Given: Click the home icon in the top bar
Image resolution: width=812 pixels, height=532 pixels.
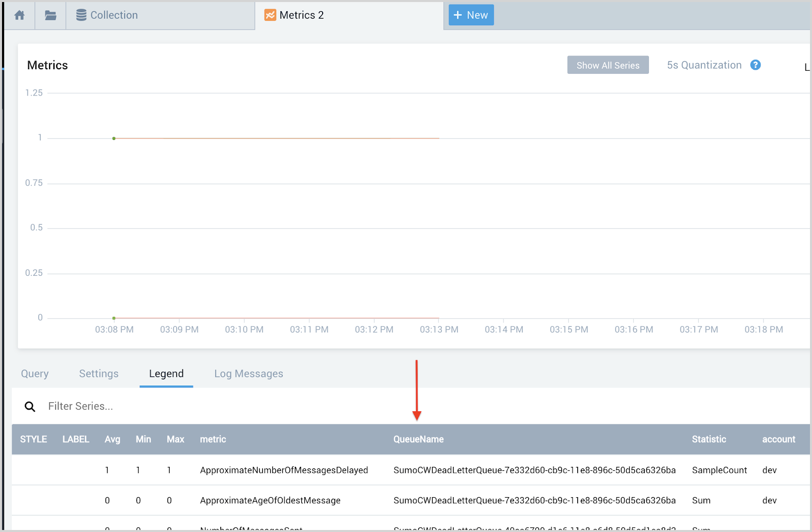Looking at the screenshot, I should point(19,15).
